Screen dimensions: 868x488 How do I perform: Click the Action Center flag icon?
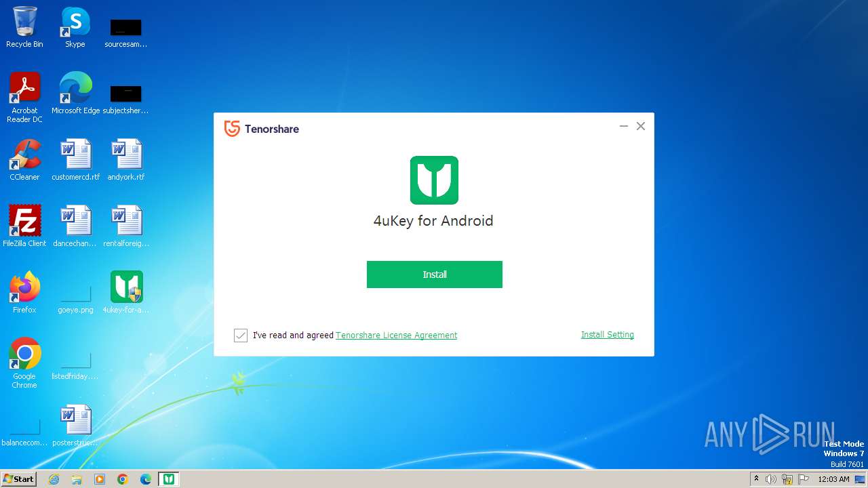[x=804, y=479]
